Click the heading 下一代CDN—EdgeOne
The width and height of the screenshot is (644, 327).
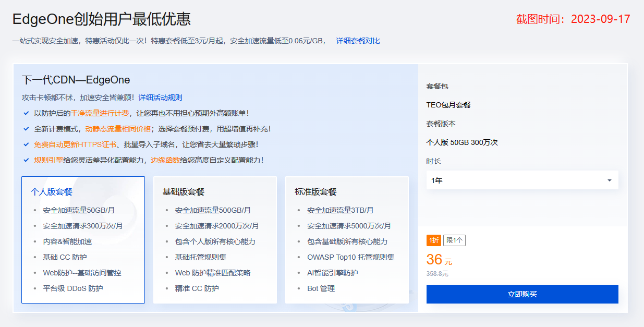76,80
